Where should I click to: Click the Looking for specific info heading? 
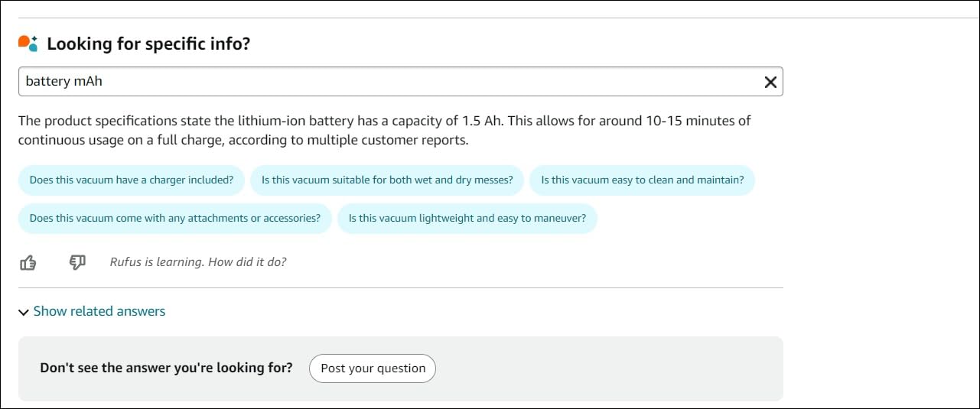(x=148, y=44)
